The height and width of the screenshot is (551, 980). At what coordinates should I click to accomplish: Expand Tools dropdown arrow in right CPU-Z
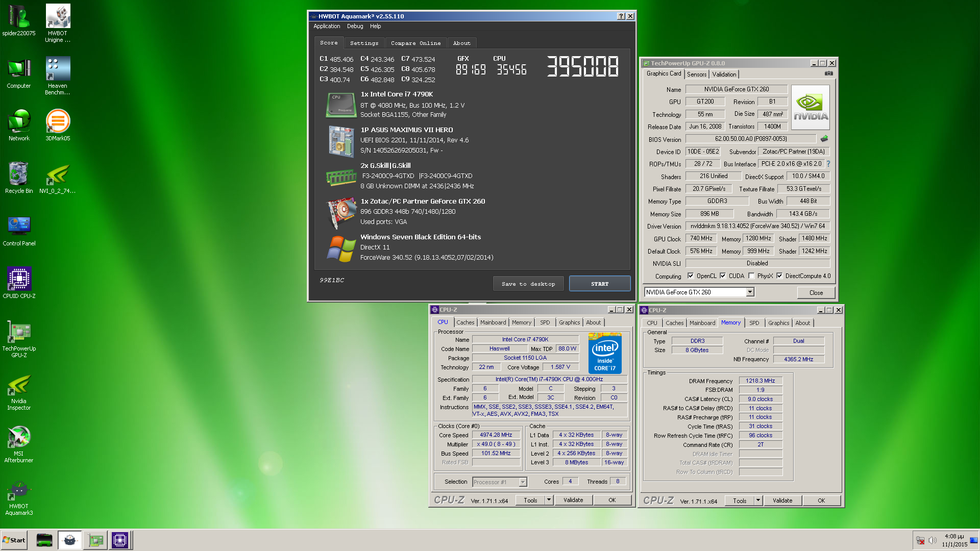(x=758, y=500)
